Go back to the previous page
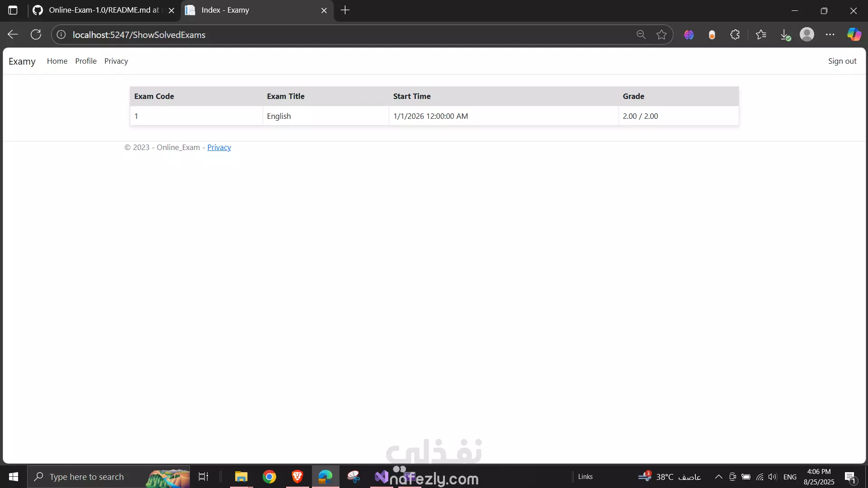The width and height of the screenshot is (868, 488). 13,35
